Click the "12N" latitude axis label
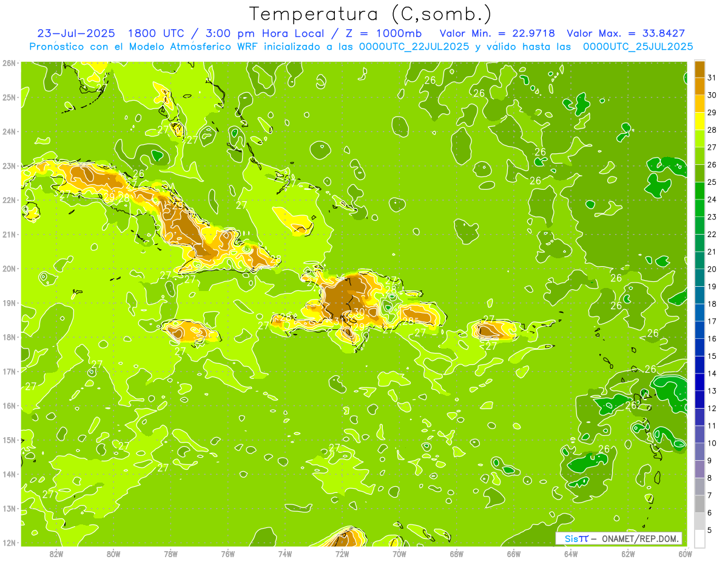The image size is (728, 562). [x=9, y=543]
